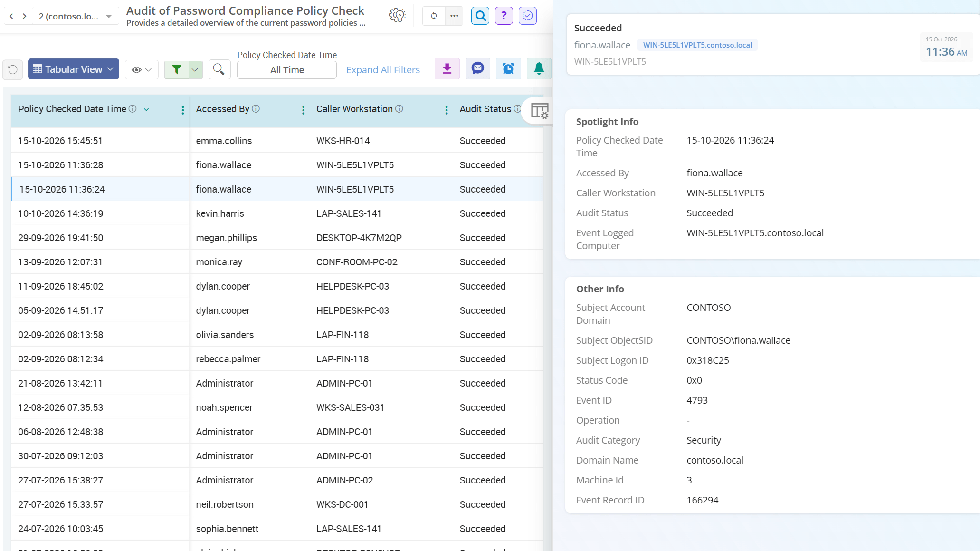Click the Audit Status column header
The height and width of the screenshot is (551, 980).
coord(485,109)
